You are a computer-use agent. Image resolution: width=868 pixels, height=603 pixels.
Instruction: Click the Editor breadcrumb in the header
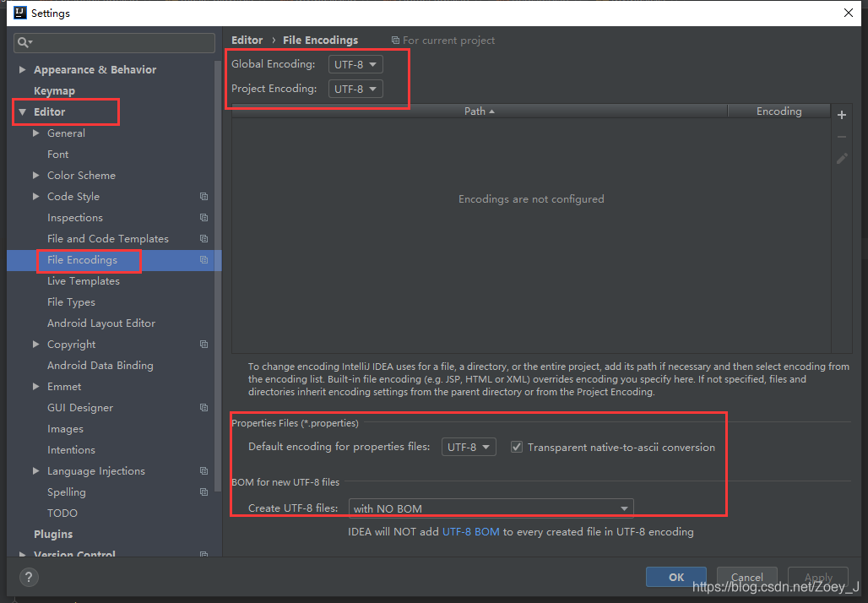click(x=247, y=41)
